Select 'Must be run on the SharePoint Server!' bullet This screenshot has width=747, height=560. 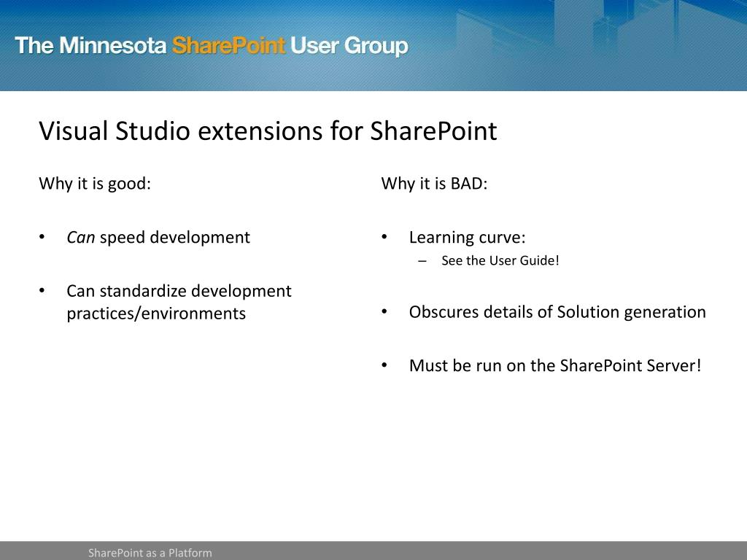(x=555, y=366)
